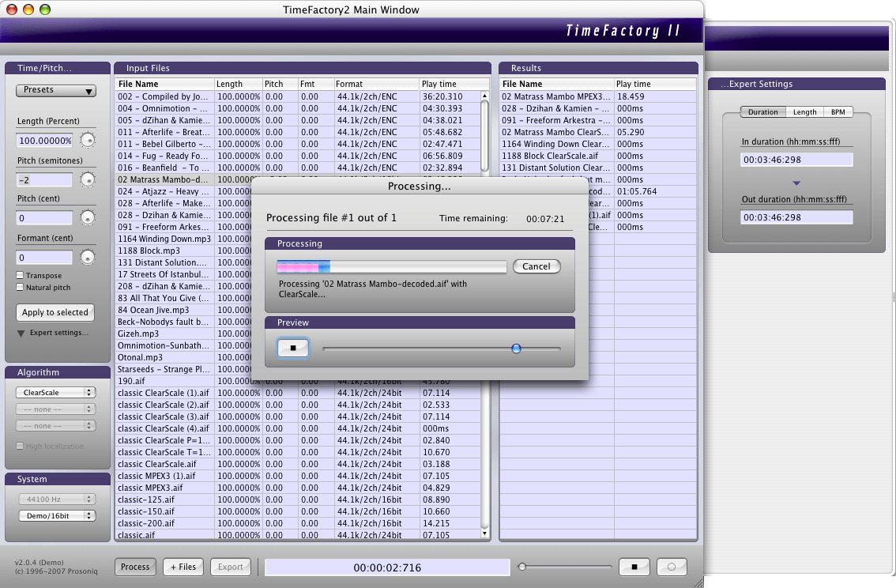Toggle the High localization checkbox
This screenshot has width=896, height=588.
tap(21, 447)
